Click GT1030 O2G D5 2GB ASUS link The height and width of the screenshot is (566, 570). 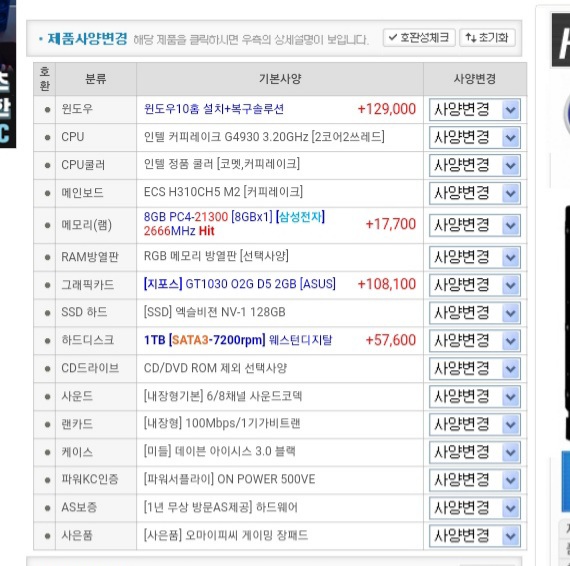click(240, 284)
